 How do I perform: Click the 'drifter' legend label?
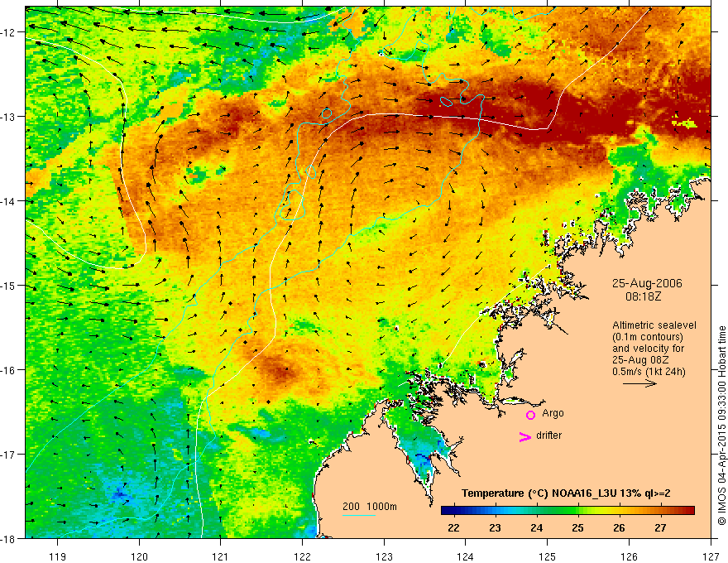(x=548, y=435)
